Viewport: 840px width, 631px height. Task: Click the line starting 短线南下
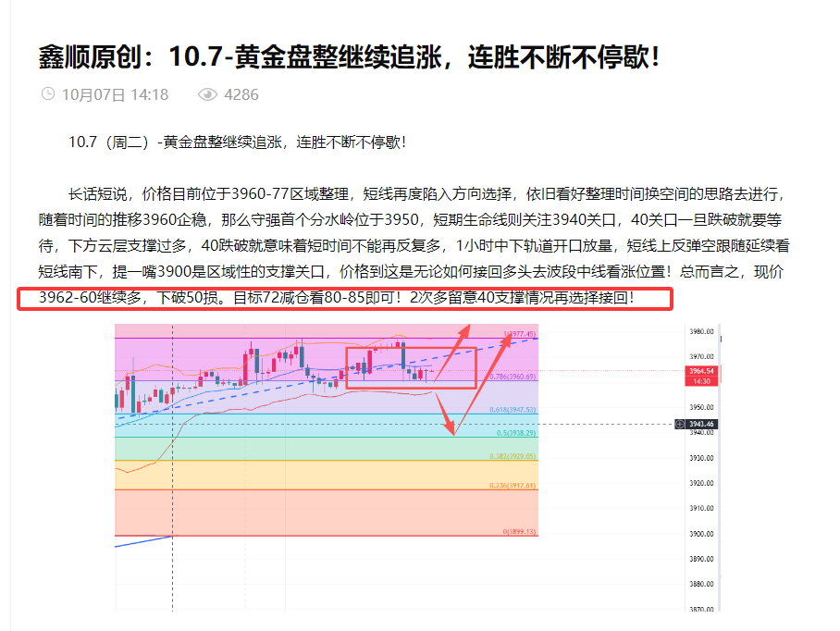(411, 272)
